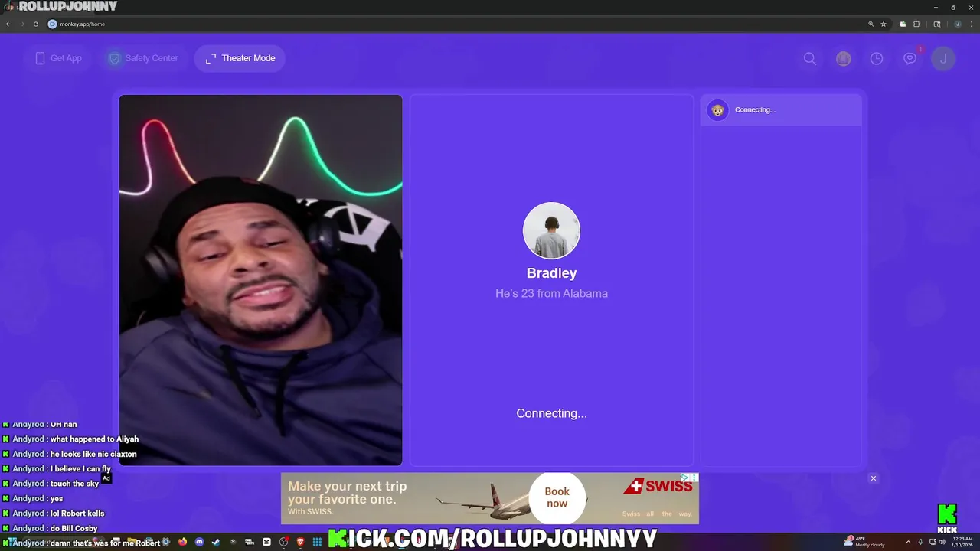Click chat message "lol Robert kells"
980x551 pixels.
77,514
